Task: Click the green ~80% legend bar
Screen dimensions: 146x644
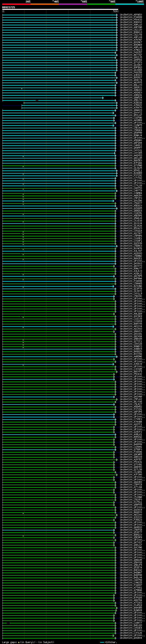Action: [x=101, y=4]
